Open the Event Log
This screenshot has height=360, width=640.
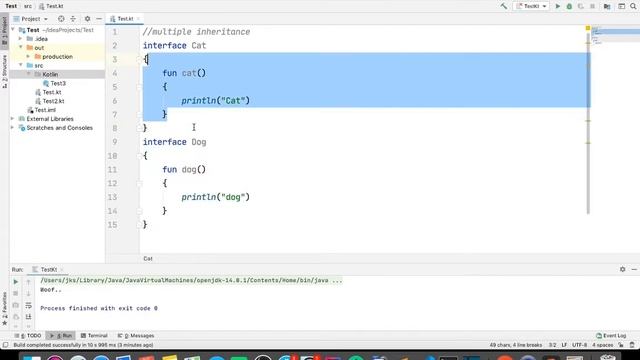pos(611,336)
